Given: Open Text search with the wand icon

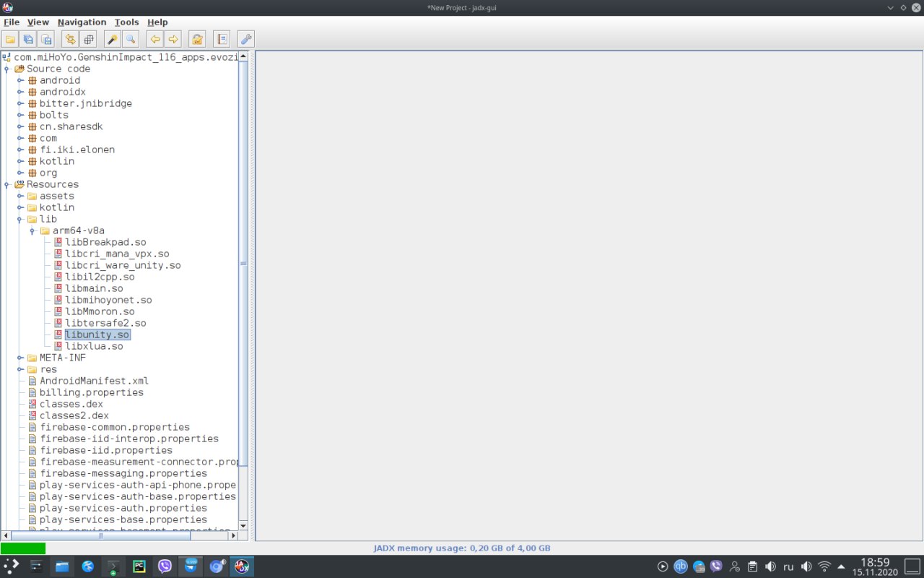Looking at the screenshot, I should [x=112, y=39].
